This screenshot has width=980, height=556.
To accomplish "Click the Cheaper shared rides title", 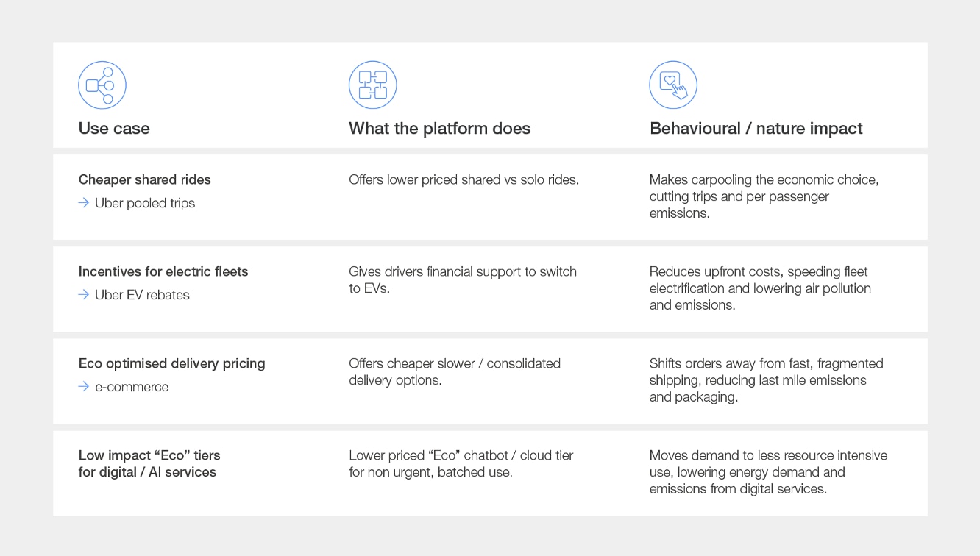I will (144, 179).
